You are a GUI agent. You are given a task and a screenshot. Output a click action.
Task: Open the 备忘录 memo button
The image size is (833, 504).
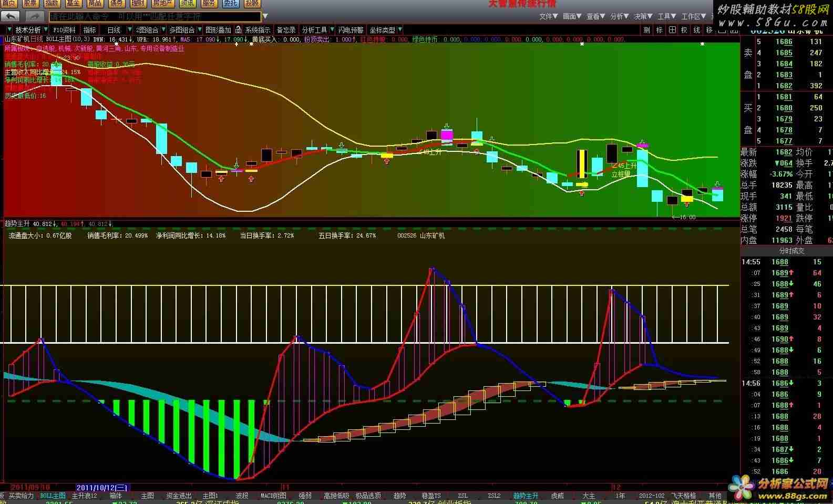286,30
